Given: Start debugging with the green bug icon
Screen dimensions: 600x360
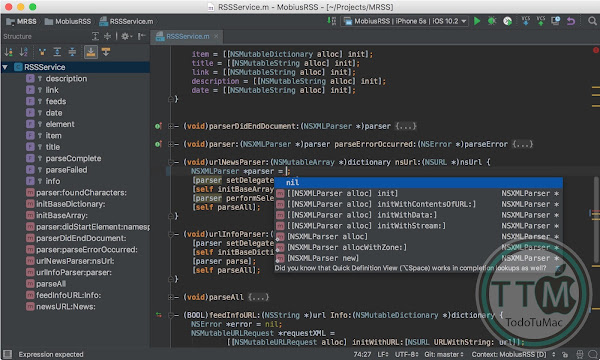Looking at the screenshot, I should point(492,21).
